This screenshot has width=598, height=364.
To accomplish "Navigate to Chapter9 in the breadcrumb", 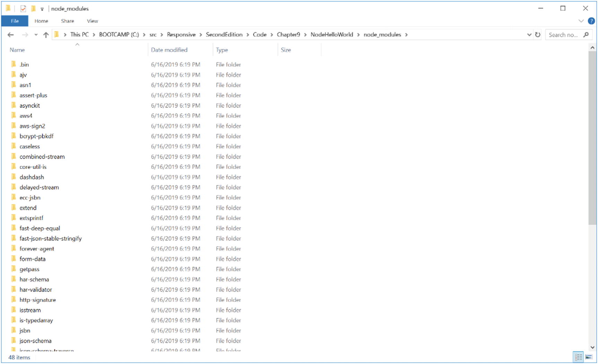I will (x=288, y=35).
